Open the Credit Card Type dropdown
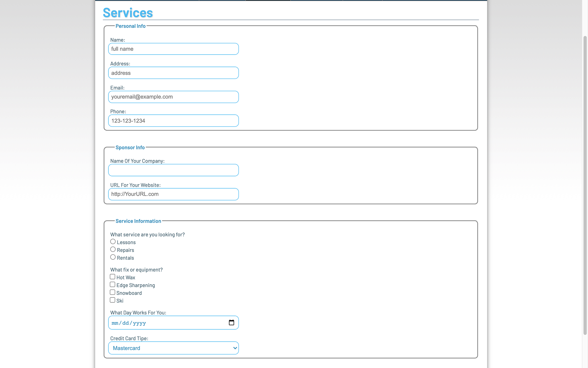Viewport: 588px width, 368px height. (173, 348)
